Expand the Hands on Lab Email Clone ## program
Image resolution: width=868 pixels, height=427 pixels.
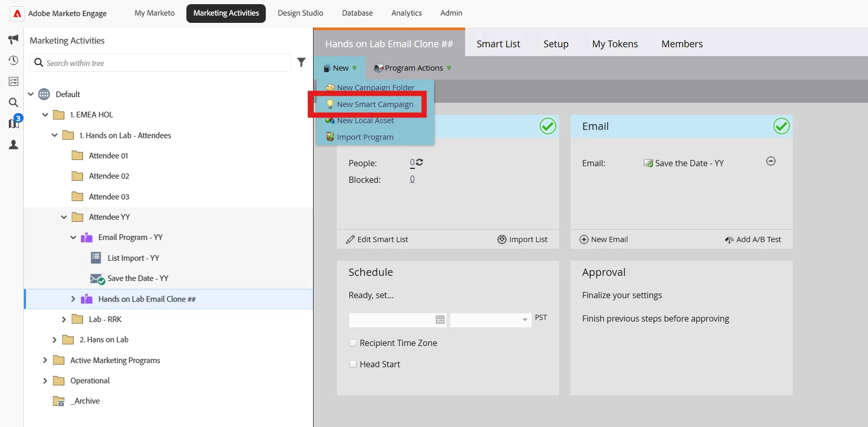point(73,299)
